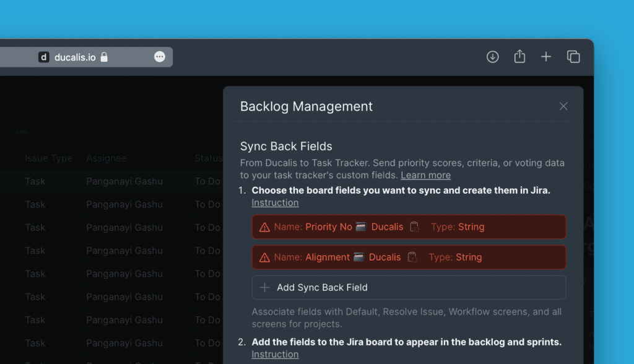The width and height of the screenshot is (634, 364).
Task: Click the Status column header
Action: [x=208, y=158]
